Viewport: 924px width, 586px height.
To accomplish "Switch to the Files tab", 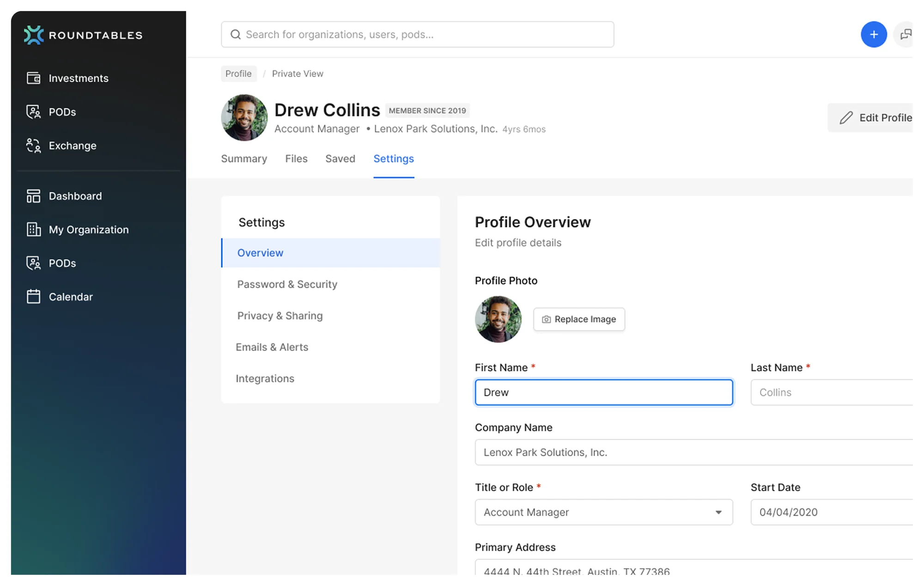I will [x=296, y=159].
